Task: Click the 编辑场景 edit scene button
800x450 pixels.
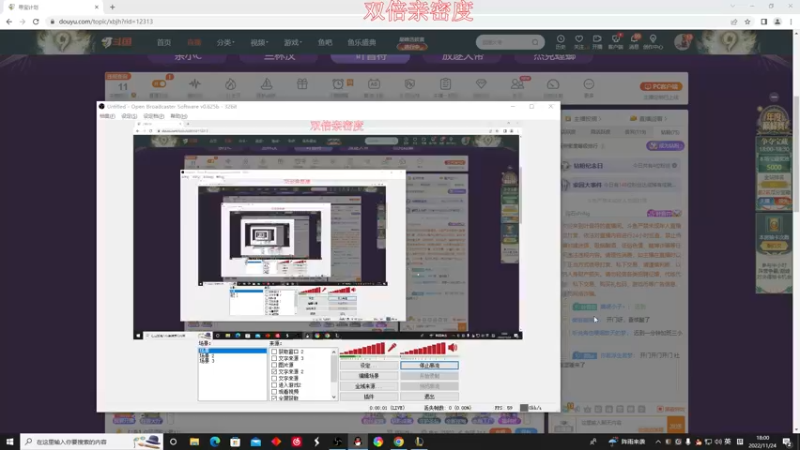Action: pos(369,376)
